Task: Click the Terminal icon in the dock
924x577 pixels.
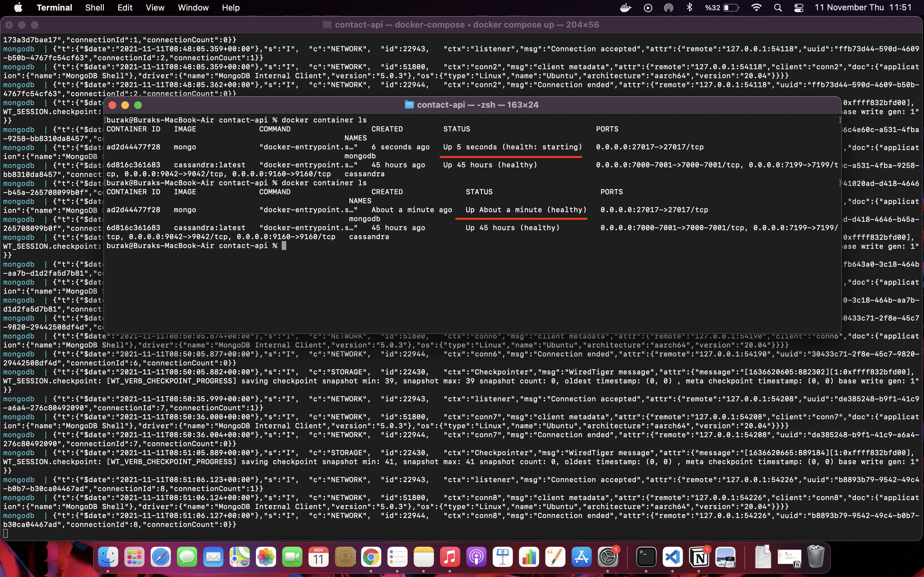Action: pyautogui.click(x=646, y=557)
